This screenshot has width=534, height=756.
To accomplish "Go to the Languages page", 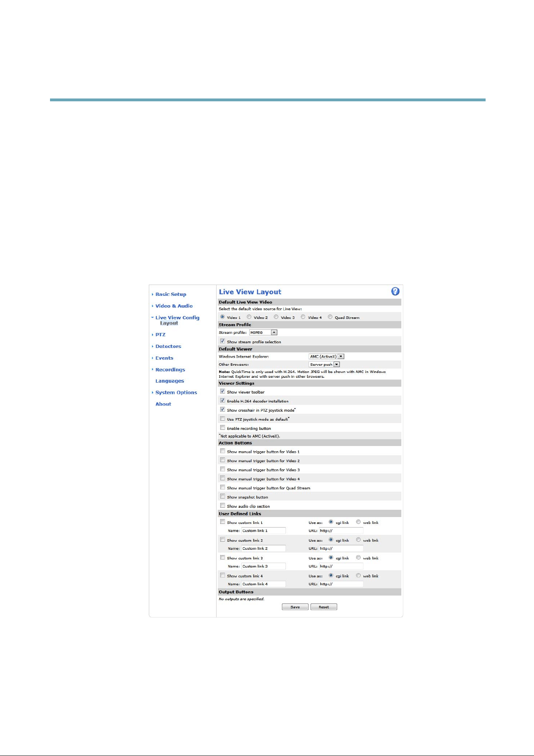I will point(170,381).
